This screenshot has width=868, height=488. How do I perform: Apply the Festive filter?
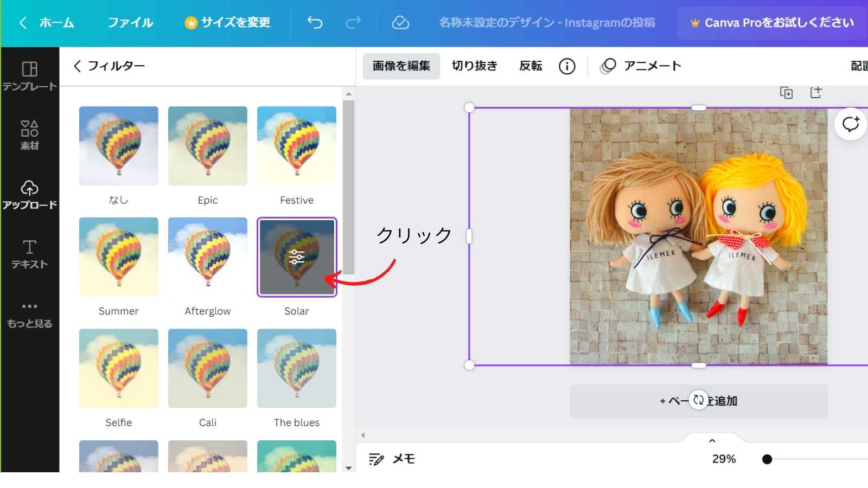click(297, 146)
